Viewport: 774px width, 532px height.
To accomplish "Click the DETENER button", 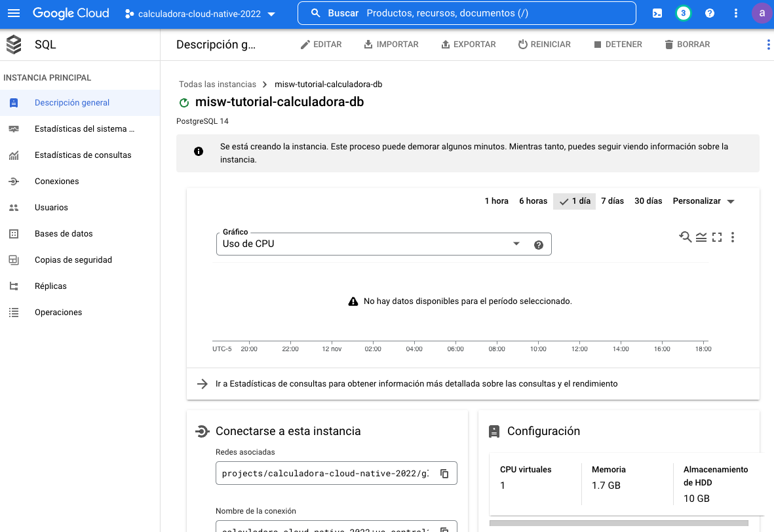I will coord(617,45).
